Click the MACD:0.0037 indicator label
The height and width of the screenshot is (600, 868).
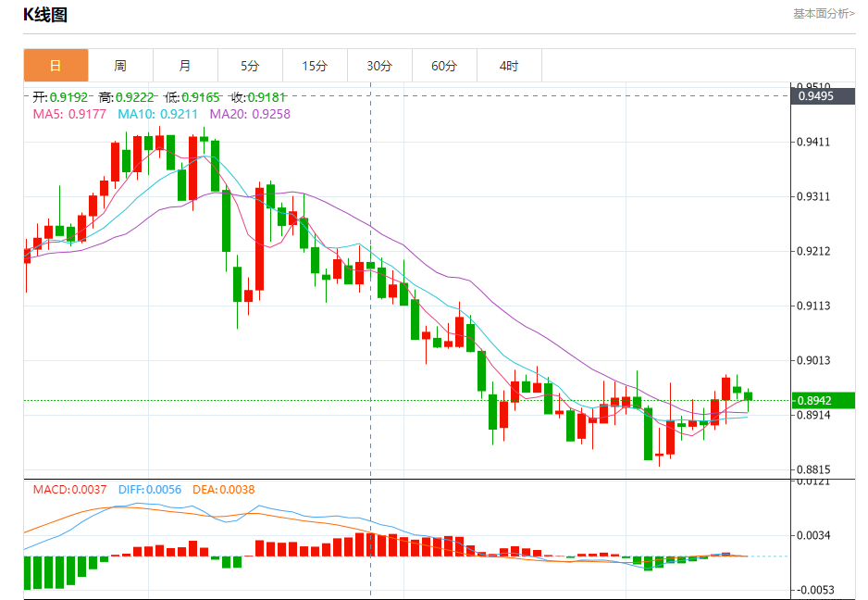pyautogui.click(x=69, y=490)
